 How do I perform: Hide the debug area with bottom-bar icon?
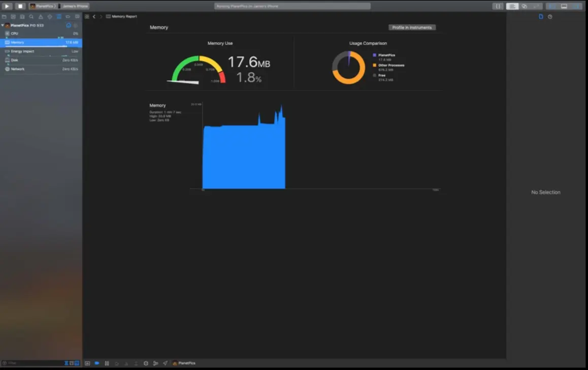87,363
